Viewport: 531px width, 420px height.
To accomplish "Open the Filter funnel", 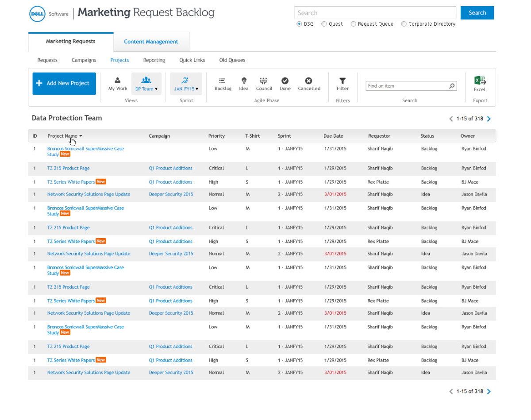I will (342, 84).
